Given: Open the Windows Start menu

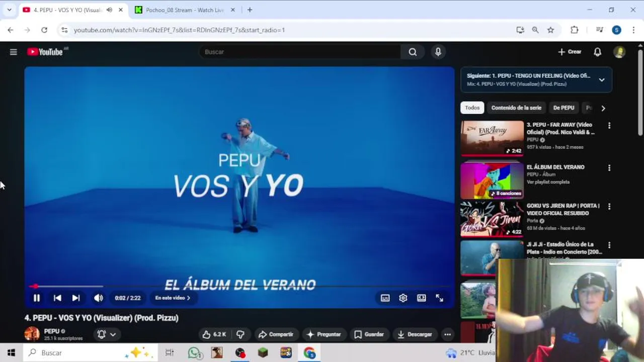Looking at the screenshot, I should click(x=11, y=353).
